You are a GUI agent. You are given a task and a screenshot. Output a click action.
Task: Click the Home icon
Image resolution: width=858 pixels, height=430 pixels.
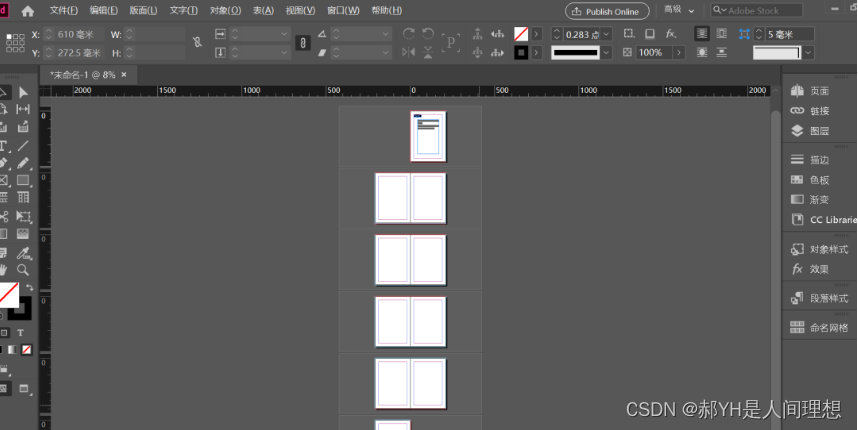click(27, 11)
